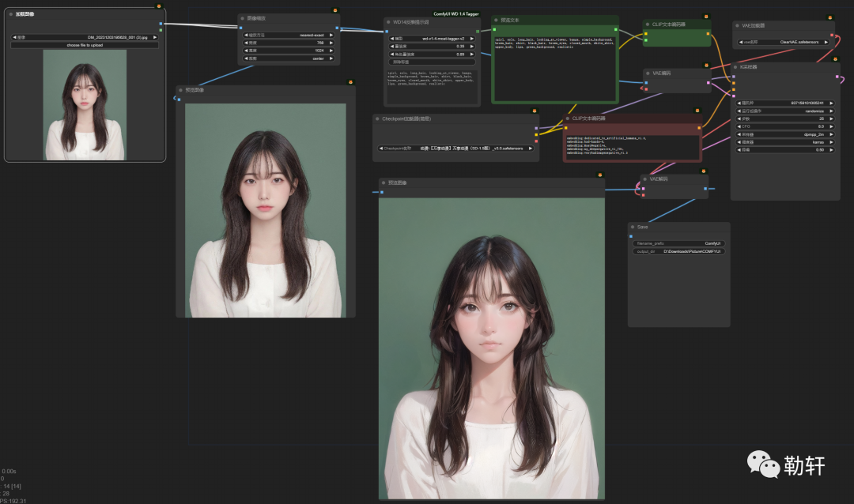The image size is (854, 504).
Task: Click the yellow CLIP output port of Checkpoint加载器
Action: (536, 134)
